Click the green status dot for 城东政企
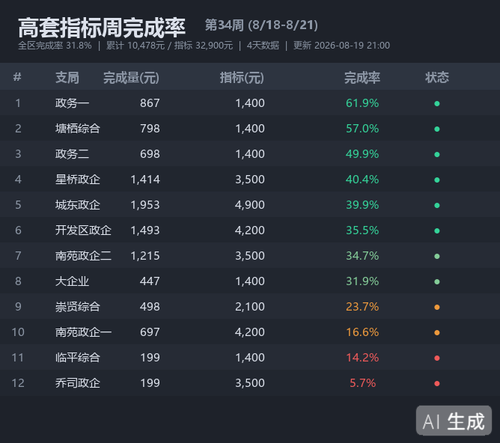Screen dimensions: 500x443 [437, 205]
